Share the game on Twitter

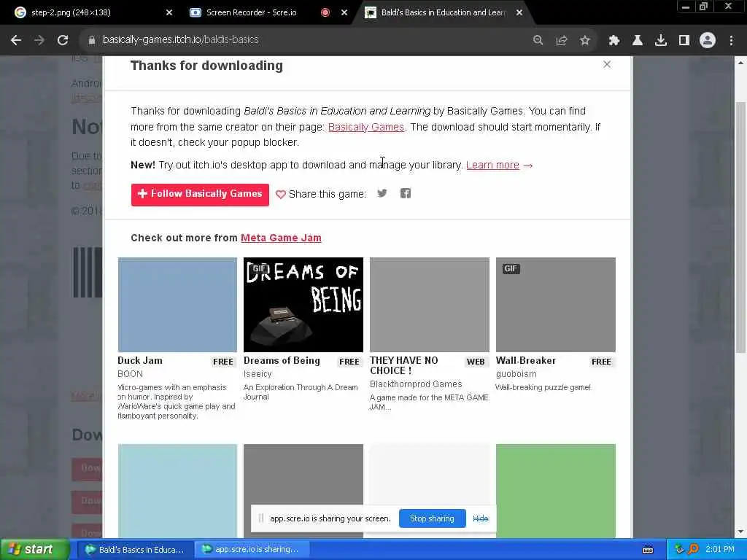382,193
